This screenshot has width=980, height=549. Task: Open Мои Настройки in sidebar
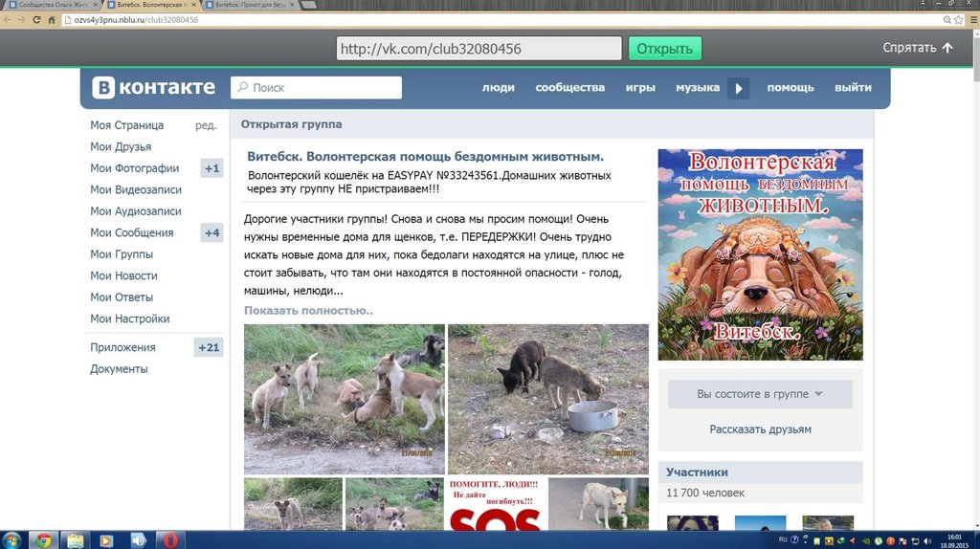click(x=129, y=318)
